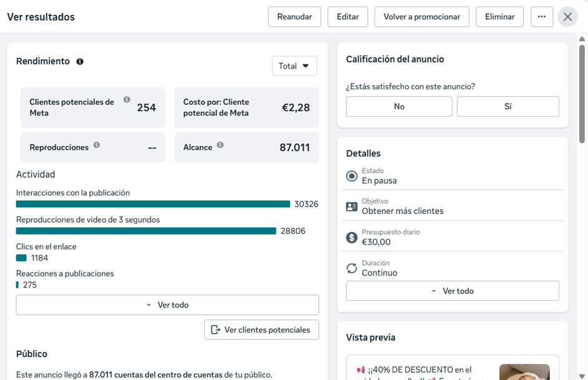Click Reanudar to resume the ad
Screen dimensions: 588x380
(x=295, y=16)
